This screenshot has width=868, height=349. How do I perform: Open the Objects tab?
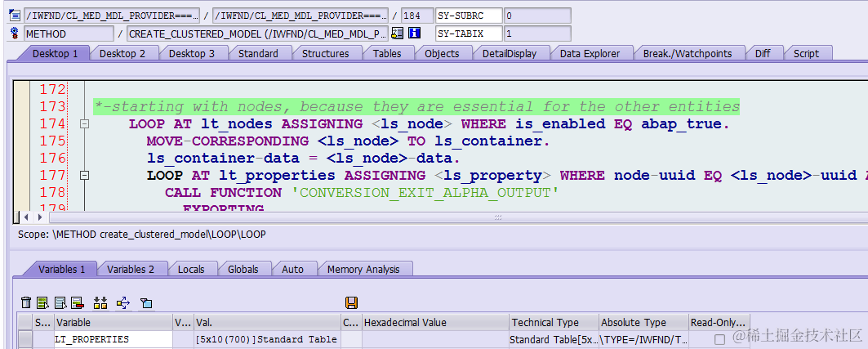coord(442,54)
